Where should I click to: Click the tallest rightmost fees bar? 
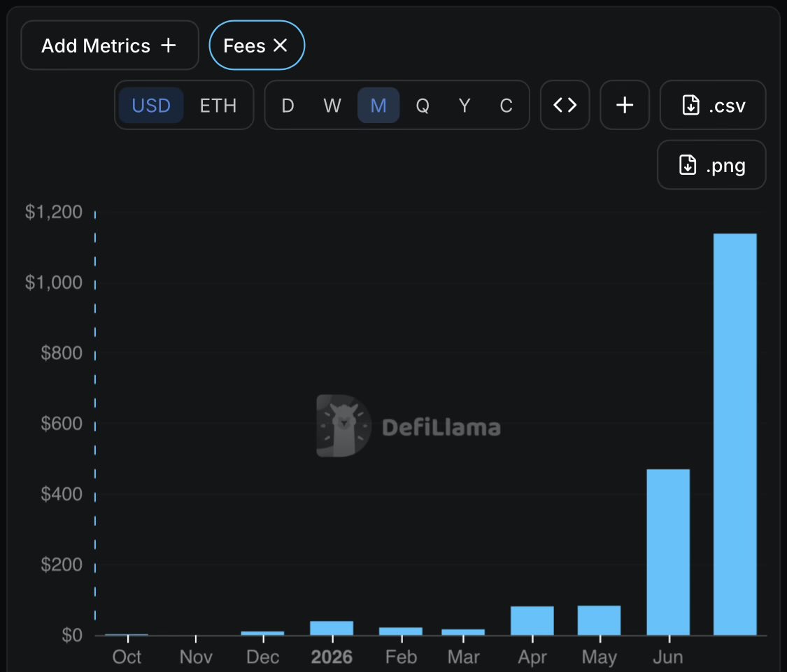pyautogui.click(x=735, y=434)
